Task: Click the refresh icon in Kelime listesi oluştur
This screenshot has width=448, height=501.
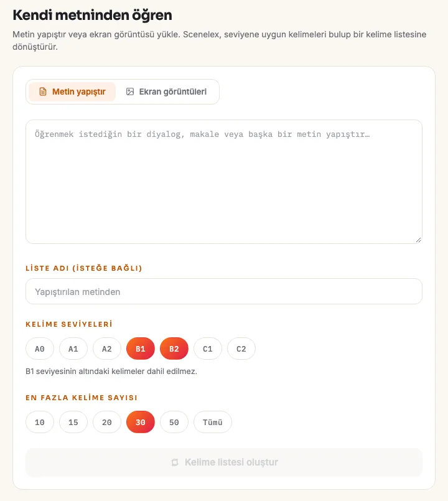Action: pyautogui.click(x=175, y=462)
